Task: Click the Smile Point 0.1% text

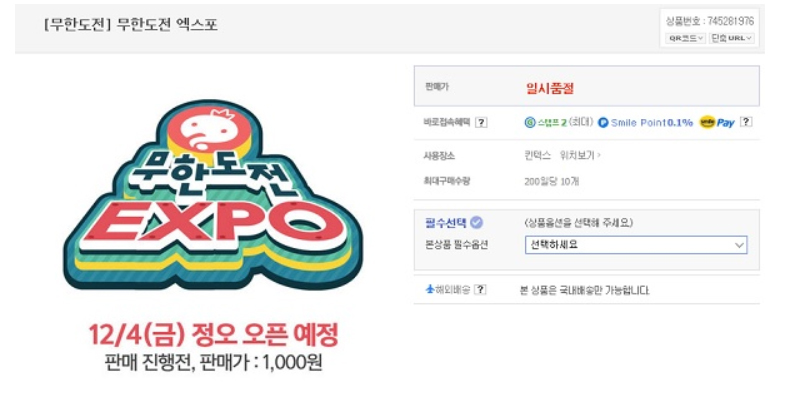Action: coord(651,122)
